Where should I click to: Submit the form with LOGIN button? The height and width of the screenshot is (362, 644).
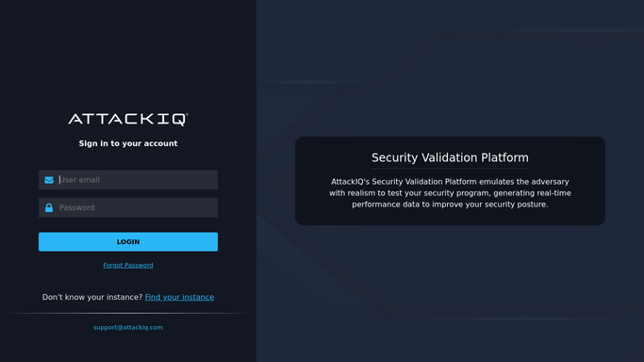[x=128, y=241]
